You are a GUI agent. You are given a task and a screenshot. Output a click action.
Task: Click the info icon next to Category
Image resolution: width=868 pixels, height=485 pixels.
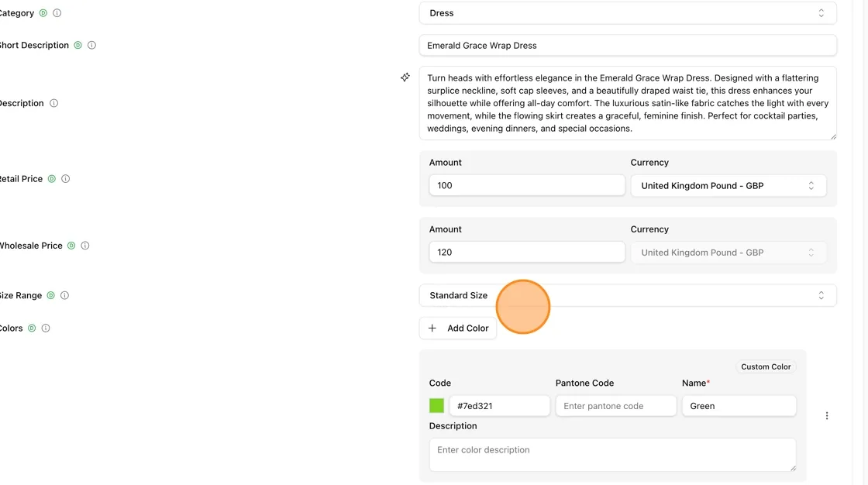coord(57,12)
